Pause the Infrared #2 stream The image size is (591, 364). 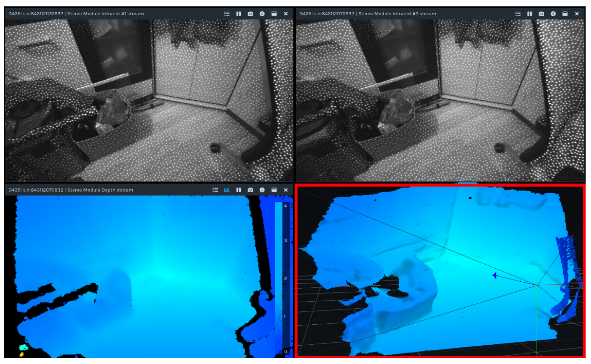click(529, 14)
